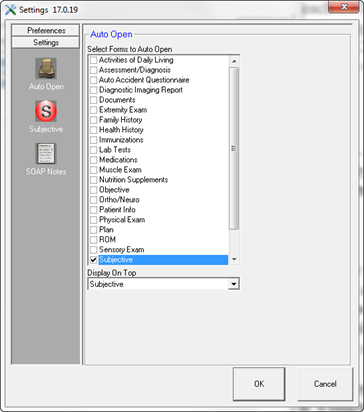Check Activities of Daily Living checkbox

[x=94, y=60]
